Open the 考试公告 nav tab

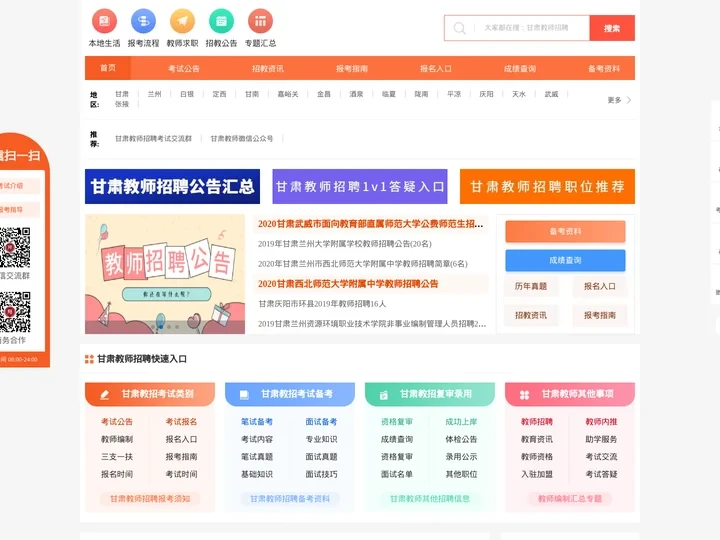[184, 68]
